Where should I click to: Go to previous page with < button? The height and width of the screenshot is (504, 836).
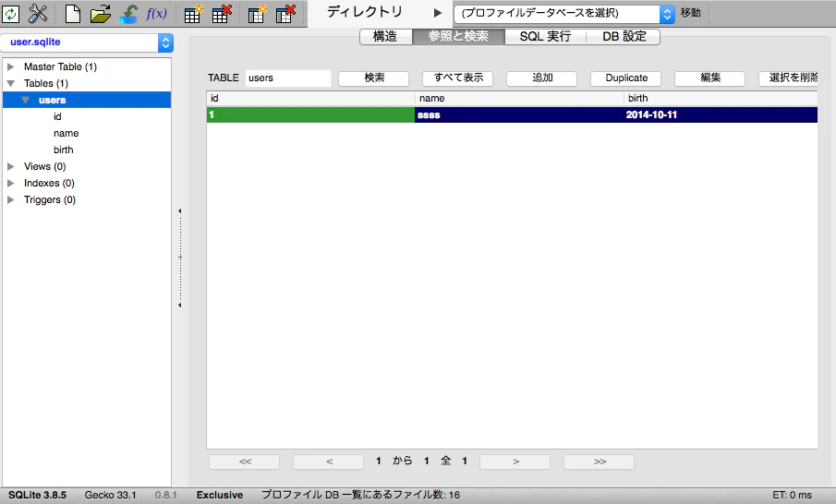click(329, 462)
